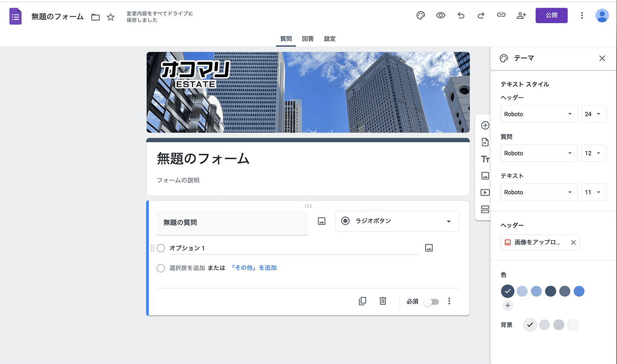Open the header font Roboto dropdown
This screenshot has height=364, width=617.
click(539, 114)
